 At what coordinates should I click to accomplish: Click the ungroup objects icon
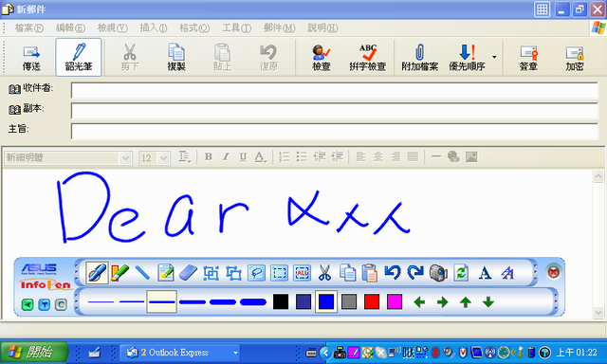pos(234,273)
